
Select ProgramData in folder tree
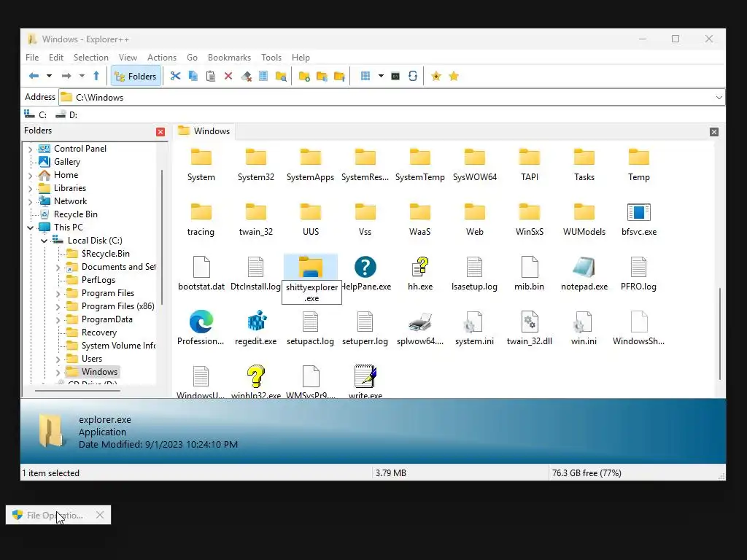(107, 319)
